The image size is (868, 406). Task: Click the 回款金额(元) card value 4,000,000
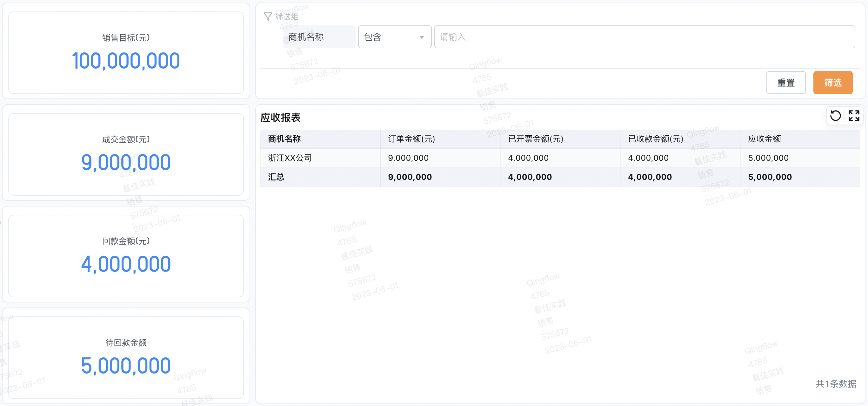coord(126,264)
